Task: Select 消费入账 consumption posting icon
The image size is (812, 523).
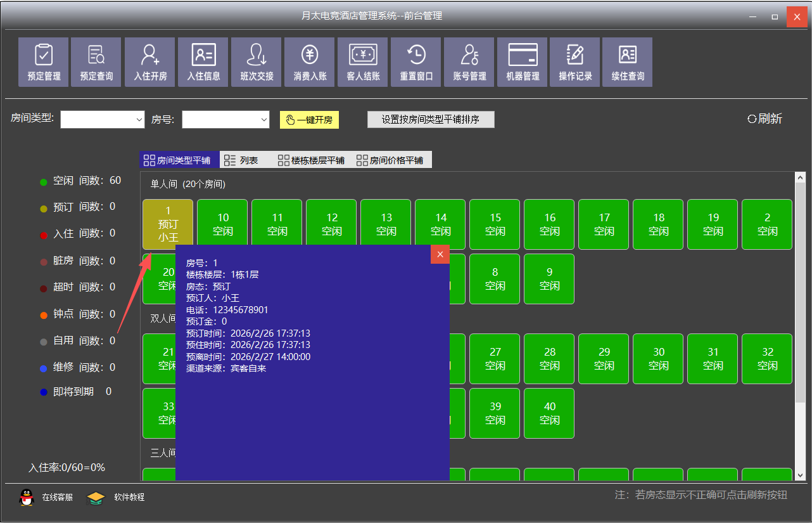Action: click(x=310, y=61)
